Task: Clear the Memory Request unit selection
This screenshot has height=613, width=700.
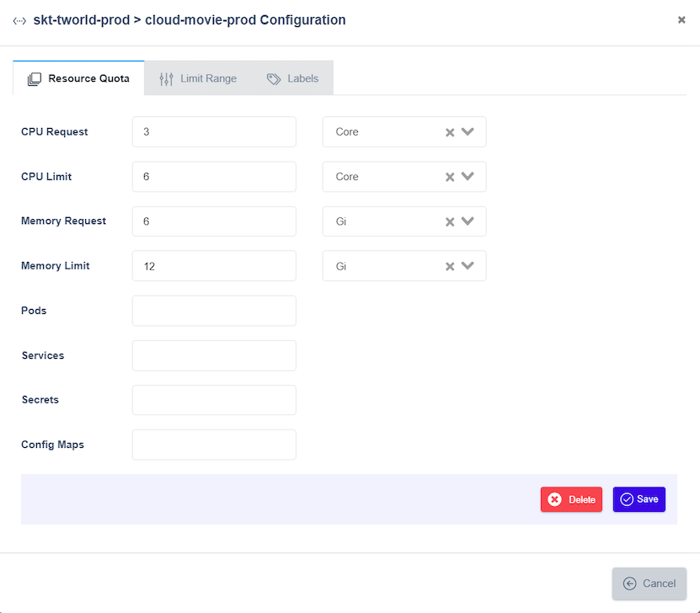Action: [450, 221]
